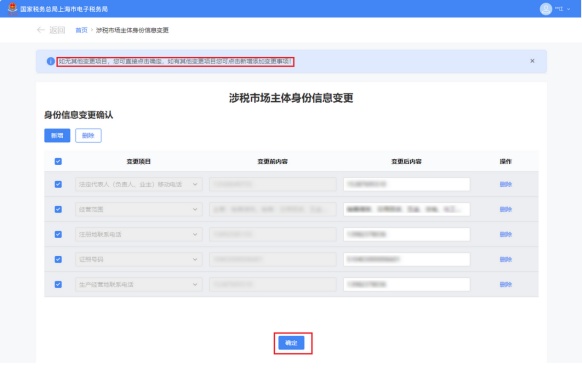Go to 首页 breadcrumb link
This screenshot has width=582, height=369.
[81, 30]
